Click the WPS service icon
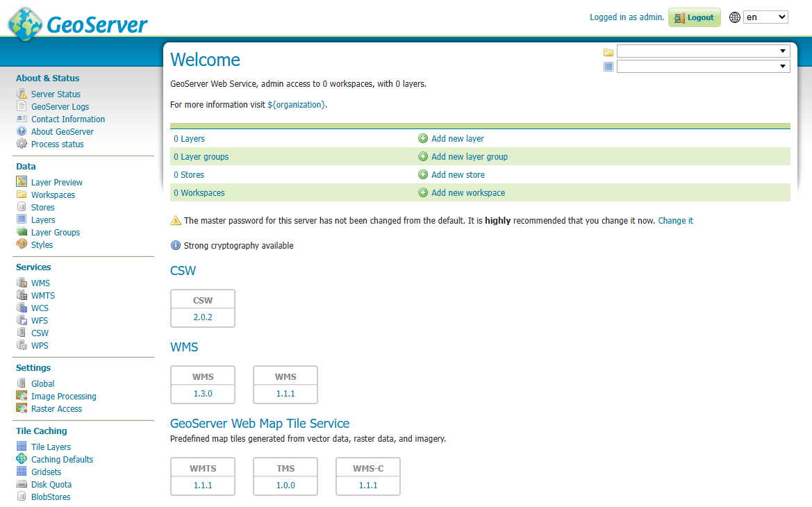Screen dimensions: 812x507 tap(22, 345)
